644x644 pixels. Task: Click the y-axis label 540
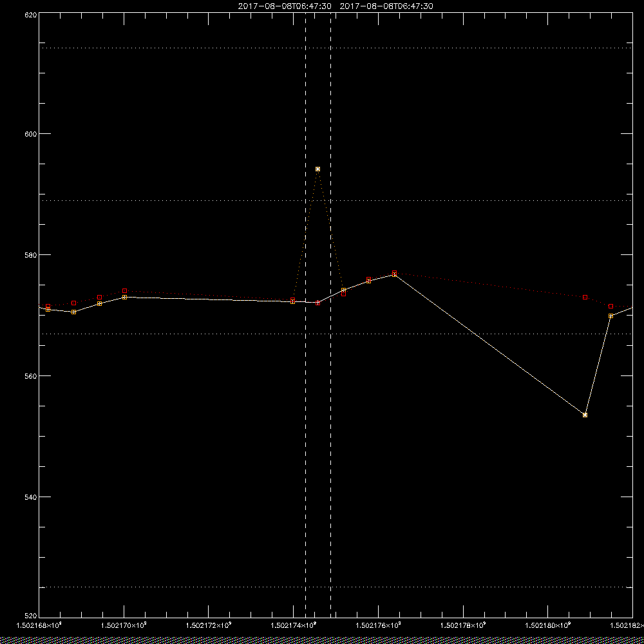[31, 497]
